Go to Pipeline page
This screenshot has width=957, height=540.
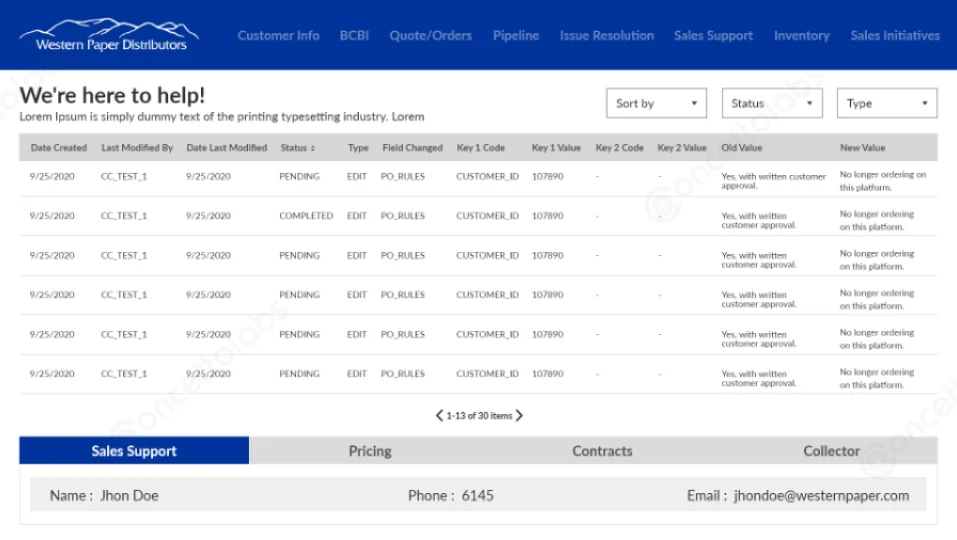[515, 35]
